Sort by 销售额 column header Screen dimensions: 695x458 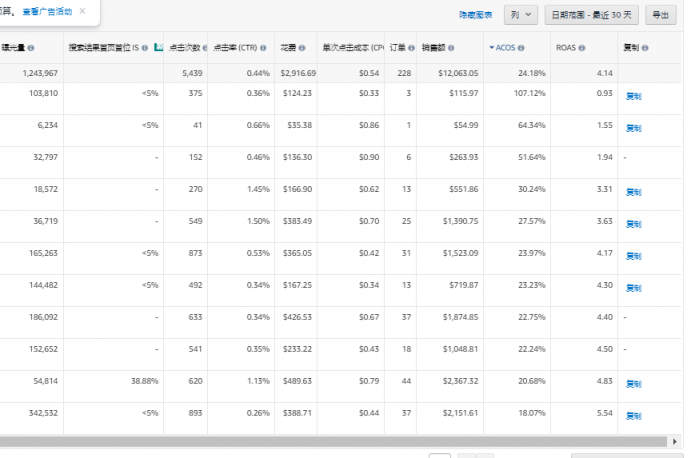[433, 47]
